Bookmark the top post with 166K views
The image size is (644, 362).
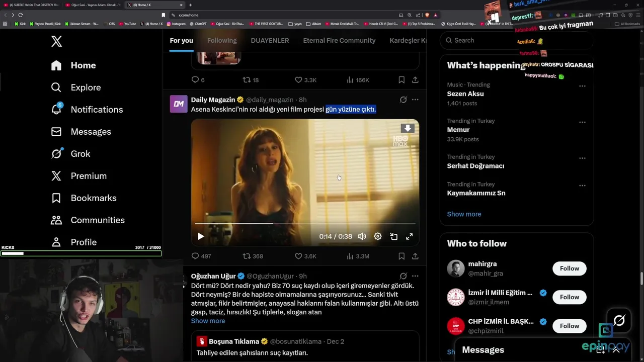point(401,80)
